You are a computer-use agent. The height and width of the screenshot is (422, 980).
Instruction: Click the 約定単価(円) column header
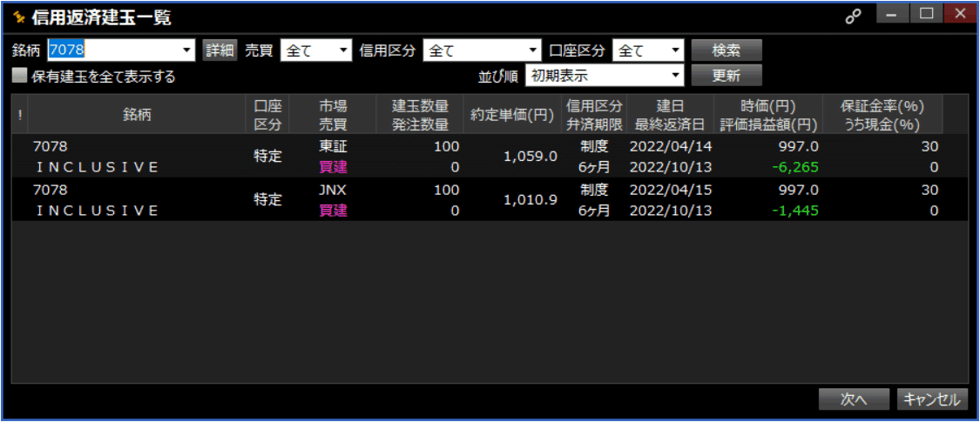pos(512,114)
